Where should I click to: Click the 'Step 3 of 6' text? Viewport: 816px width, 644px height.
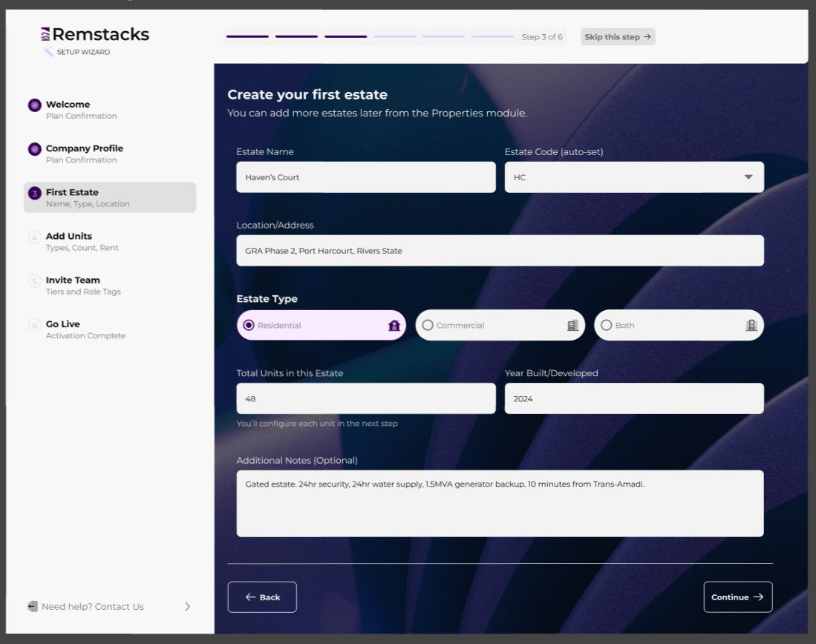[542, 37]
